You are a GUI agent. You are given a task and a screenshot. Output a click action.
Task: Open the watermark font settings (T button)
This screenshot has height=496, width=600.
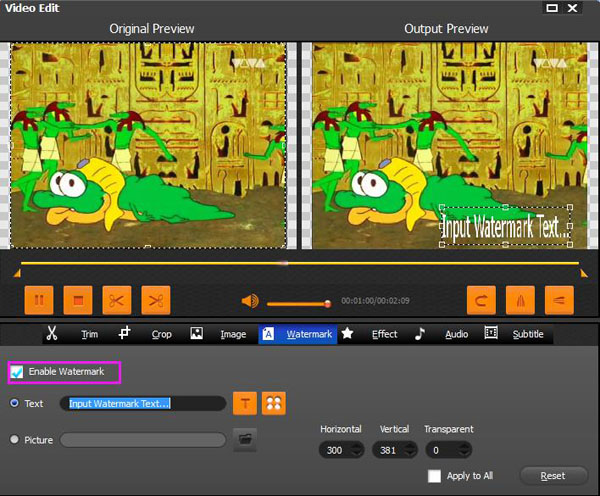[245, 403]
